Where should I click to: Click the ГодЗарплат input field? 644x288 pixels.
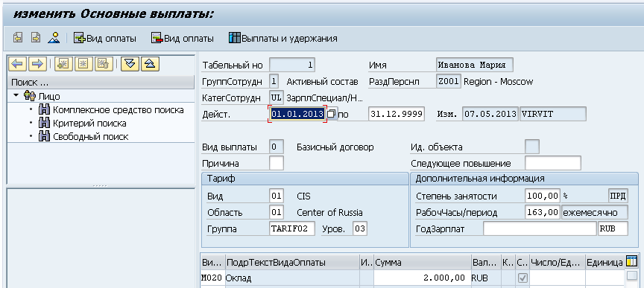(x=540, y=229)
